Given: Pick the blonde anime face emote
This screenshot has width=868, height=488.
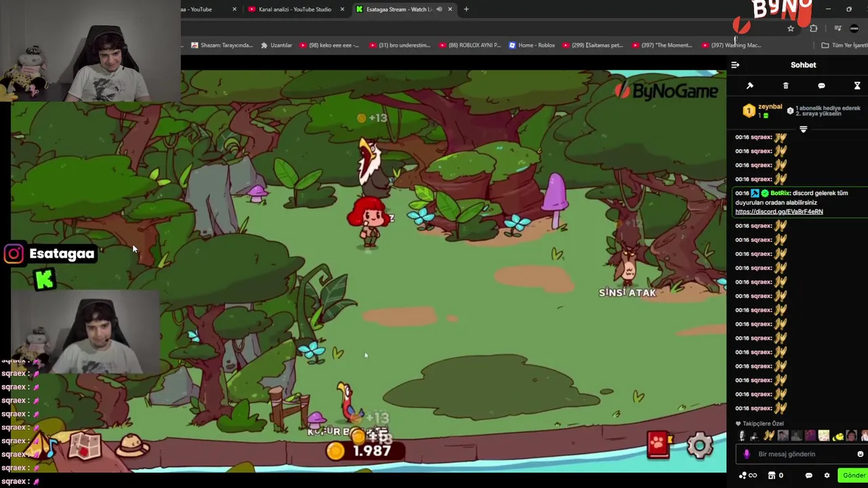Looking at the screenshot, I should [x=824, y=436].
